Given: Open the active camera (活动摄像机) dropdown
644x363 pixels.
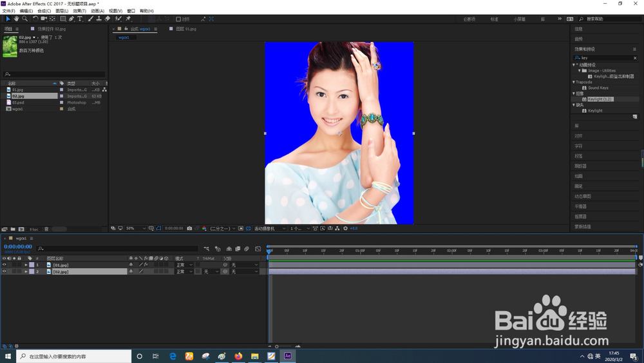Looking at the screenshot, I should click(270, 228).
